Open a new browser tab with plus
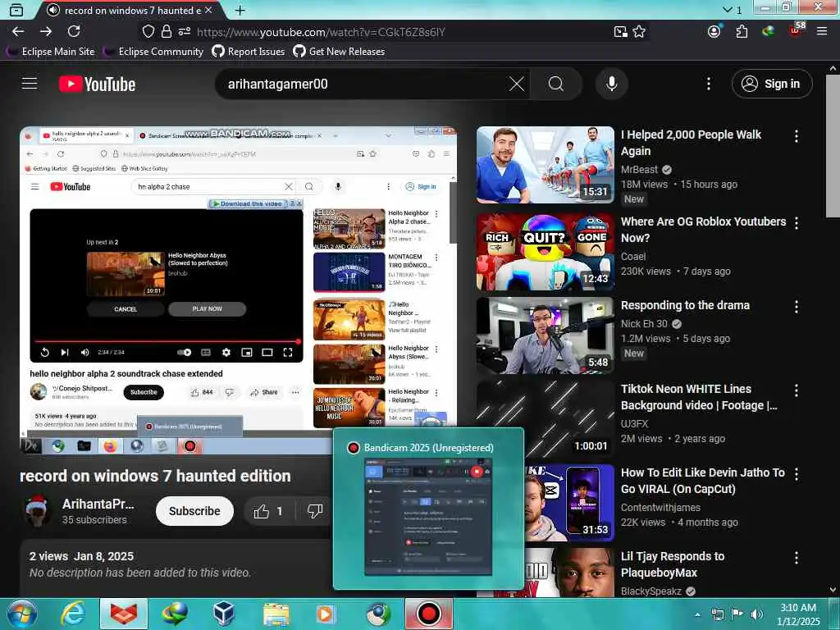This screenshot has height=630, width=840. point(240,10)
